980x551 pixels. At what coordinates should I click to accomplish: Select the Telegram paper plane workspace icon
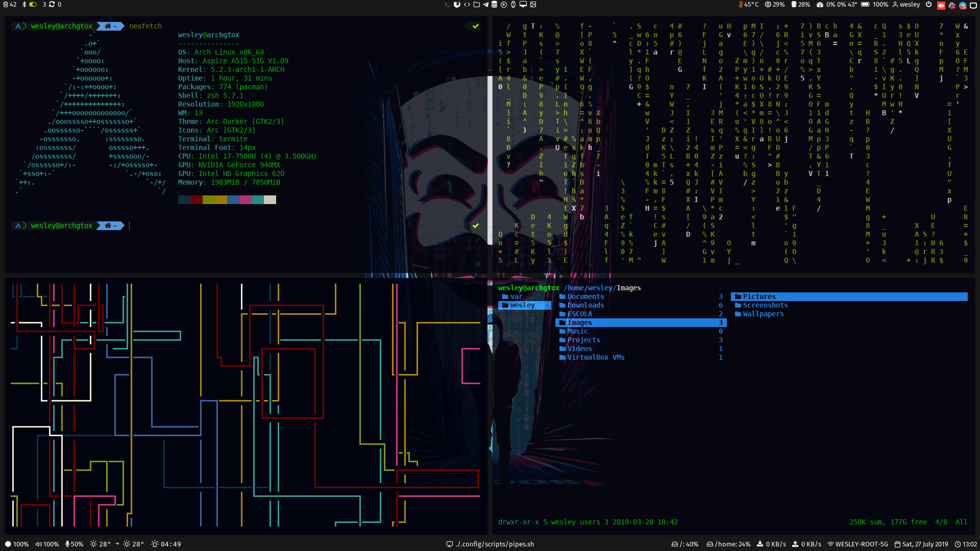pos(486,5)
